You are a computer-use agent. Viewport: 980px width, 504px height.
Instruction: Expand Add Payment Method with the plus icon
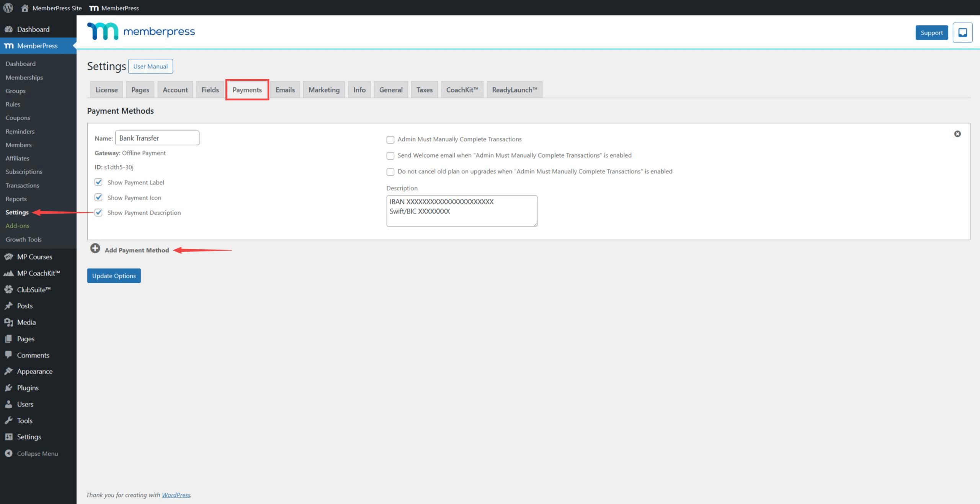coord(95,248)
